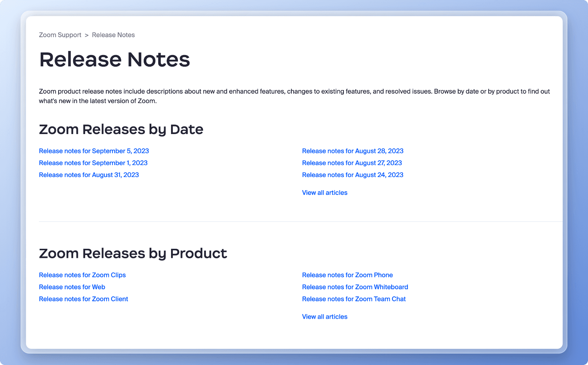The height and width of the screenshot is (365, 588).
Task: Open release notes for Zoom Phone
Action: click(347, 275)
